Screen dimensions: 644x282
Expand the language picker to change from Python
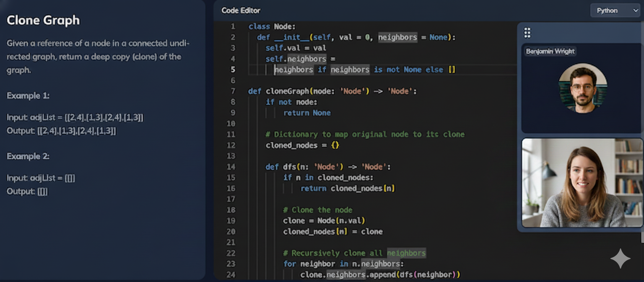click(x=615, y=10)
